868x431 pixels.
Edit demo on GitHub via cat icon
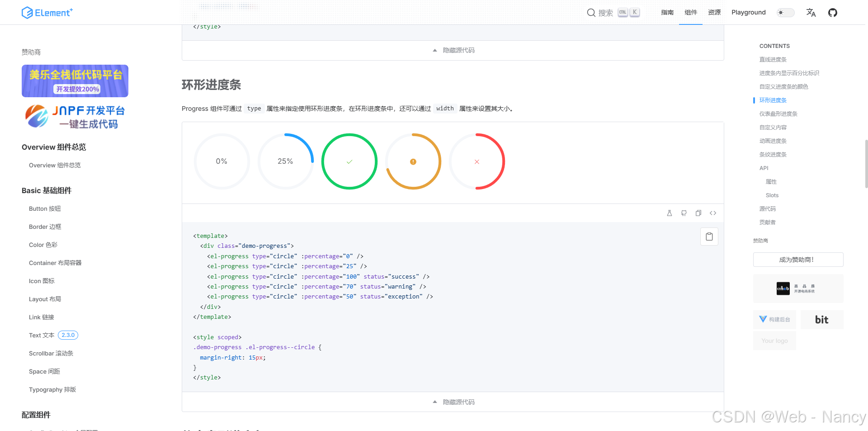pyautogui.click(x=684, y=213)
